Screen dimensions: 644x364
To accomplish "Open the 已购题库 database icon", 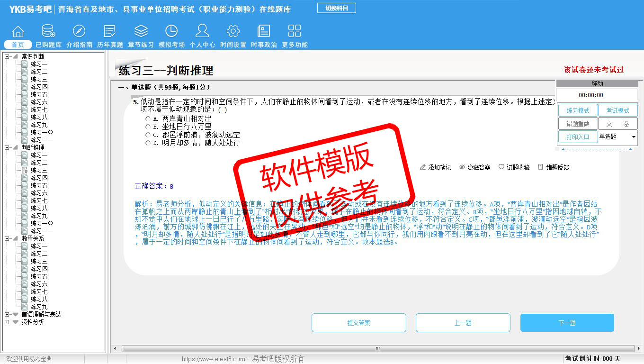I will pyautogui.click(x=48, y=32).
